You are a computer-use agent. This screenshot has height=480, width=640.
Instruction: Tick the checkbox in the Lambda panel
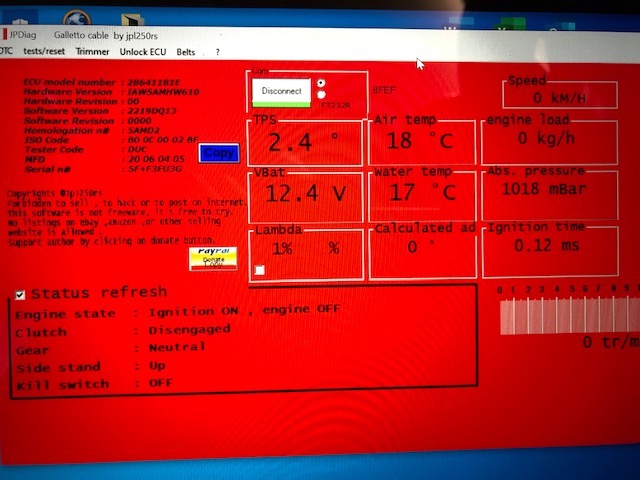[260, 270]
